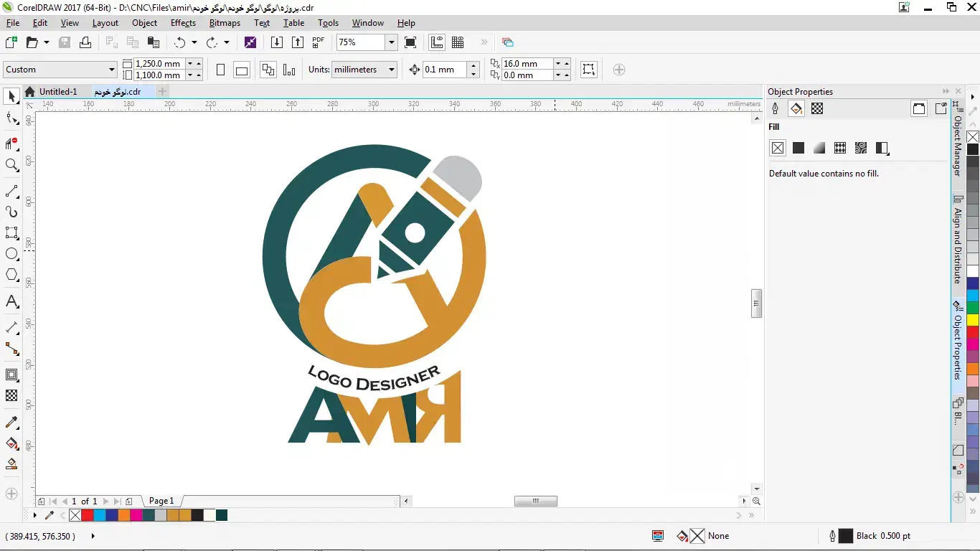
Task: Click the Import icon in the toolbar
Action: click(x=277, y=42)
